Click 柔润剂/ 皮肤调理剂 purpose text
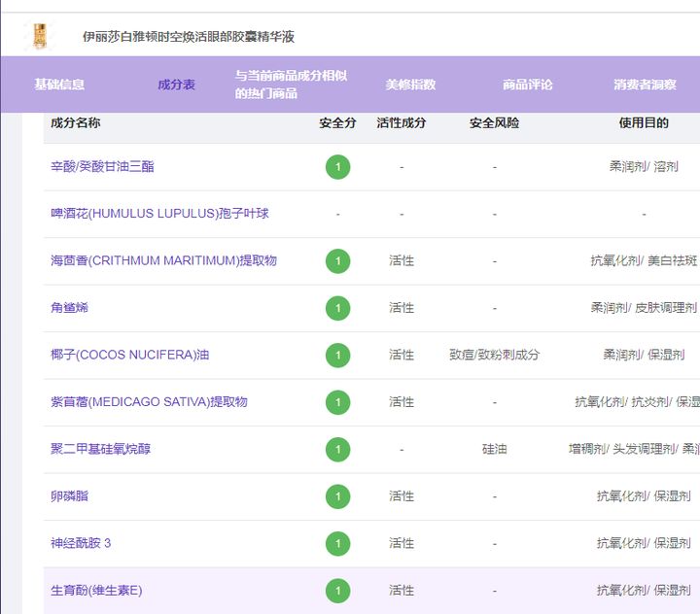Viewport: 700px width, 614px height. click(x=644, y=307)
